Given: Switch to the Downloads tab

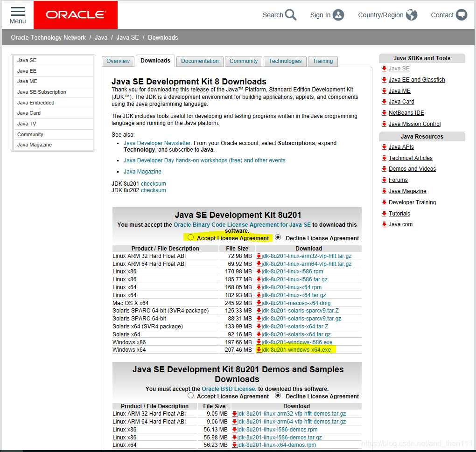Looking at the screenshot, I should (155, 61).
